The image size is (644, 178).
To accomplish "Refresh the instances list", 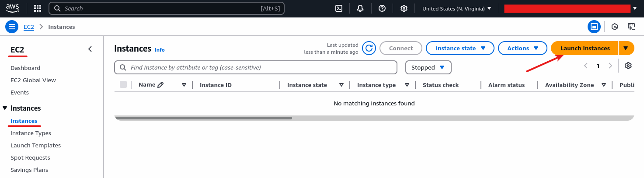I will [369, 48].
